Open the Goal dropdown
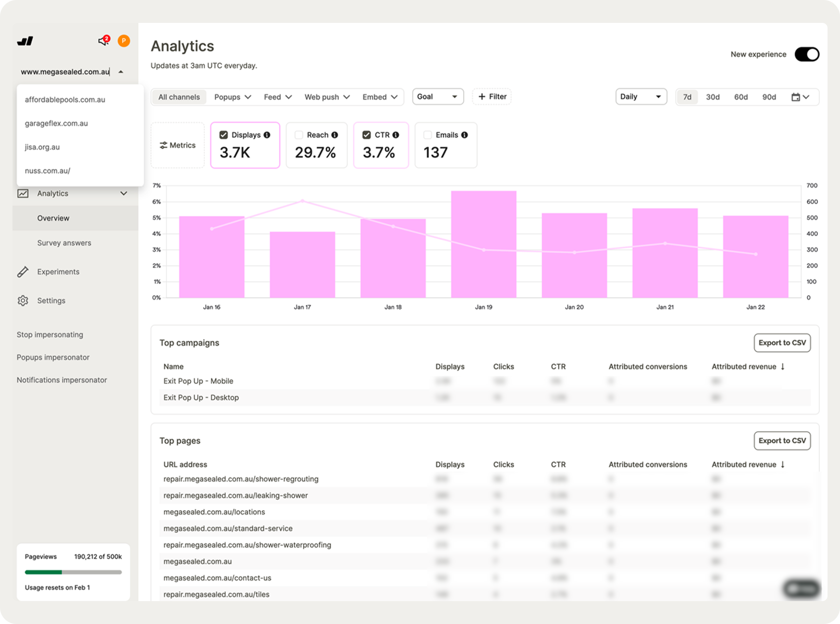The image size is (840, 624). (438, 97)
